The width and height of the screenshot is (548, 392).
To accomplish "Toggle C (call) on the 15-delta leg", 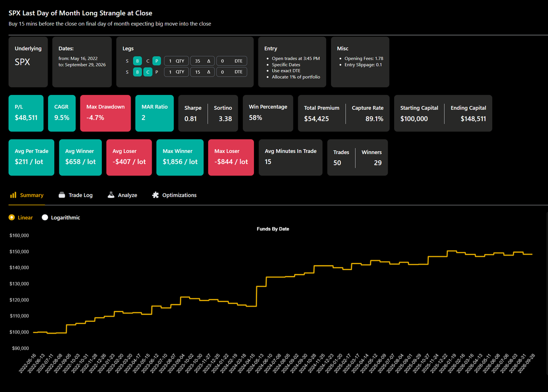I will [x=148, y=72].
